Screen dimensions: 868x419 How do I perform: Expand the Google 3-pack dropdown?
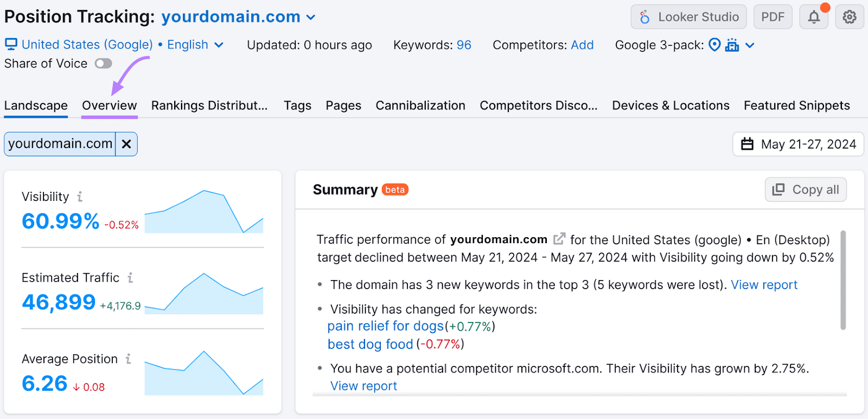(x=750, y=45)
